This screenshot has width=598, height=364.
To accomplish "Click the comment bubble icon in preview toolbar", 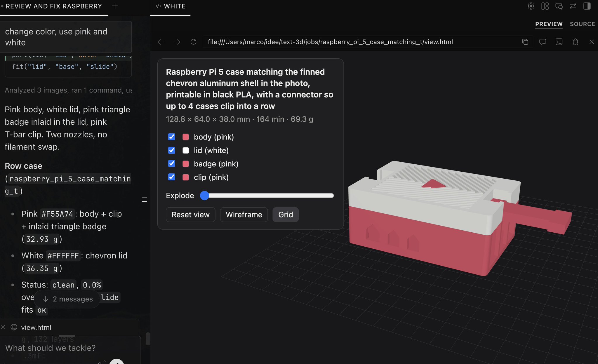I will tap(543, 42).
